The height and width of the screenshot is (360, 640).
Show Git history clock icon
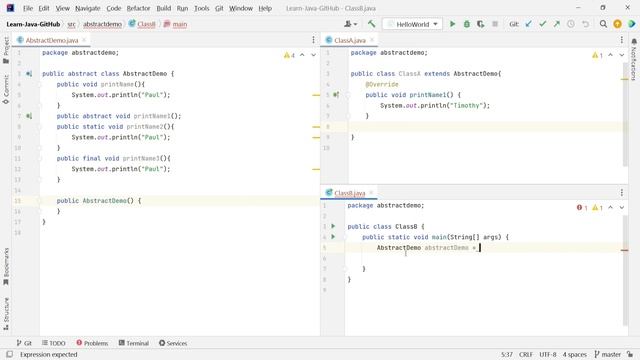(571, 24)
